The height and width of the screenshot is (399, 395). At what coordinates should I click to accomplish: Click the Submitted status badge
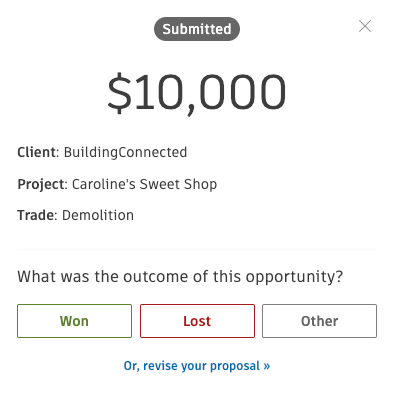click(x=197, y=29)
